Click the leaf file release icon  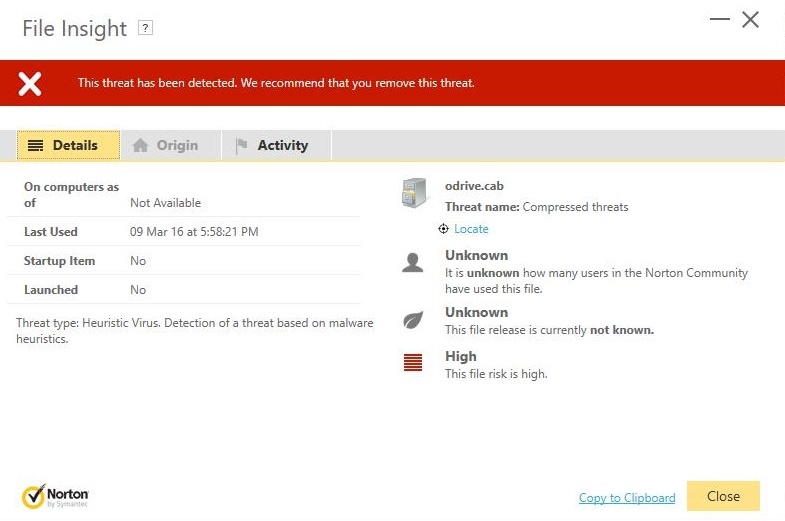(413, 320)
